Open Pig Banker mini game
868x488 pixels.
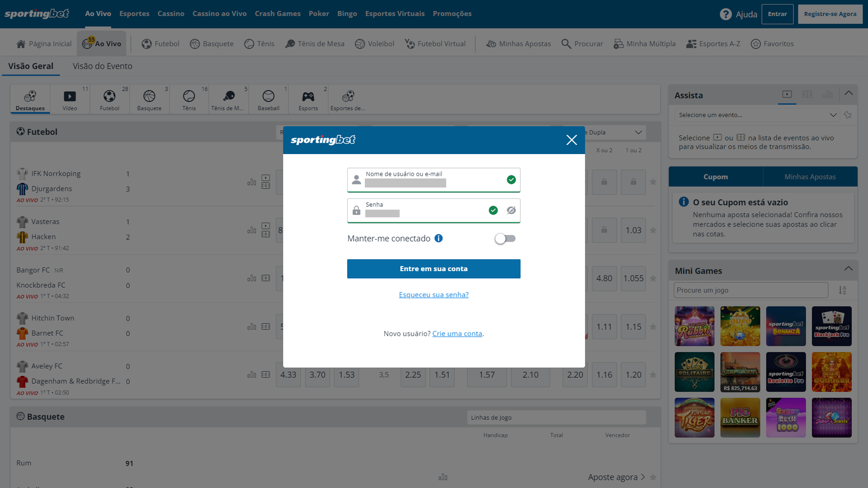(740, 418)
